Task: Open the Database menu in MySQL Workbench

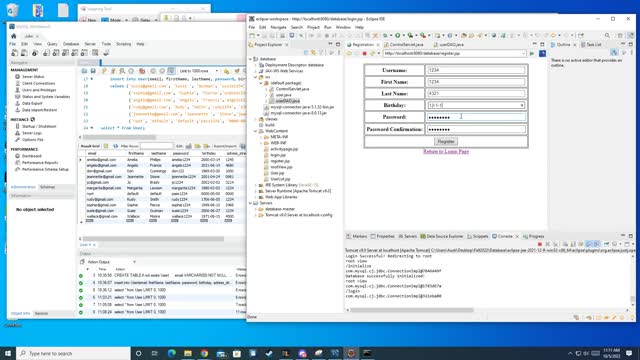Action: point(71,44)
